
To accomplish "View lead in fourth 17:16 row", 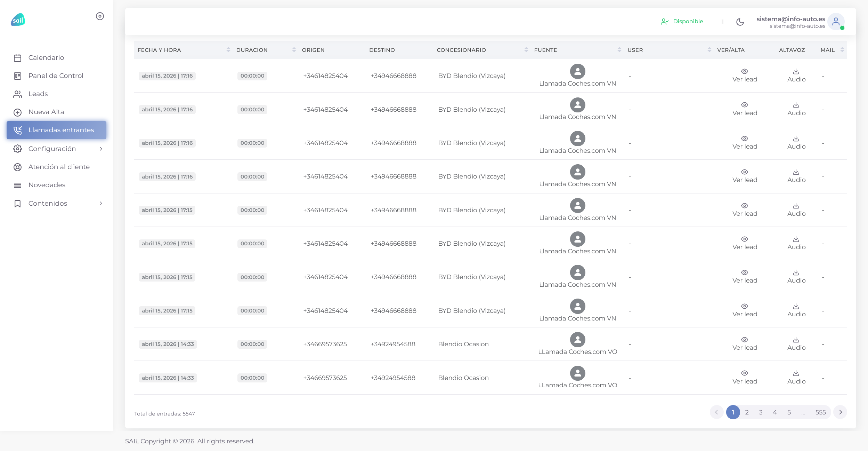I will 745,176.
